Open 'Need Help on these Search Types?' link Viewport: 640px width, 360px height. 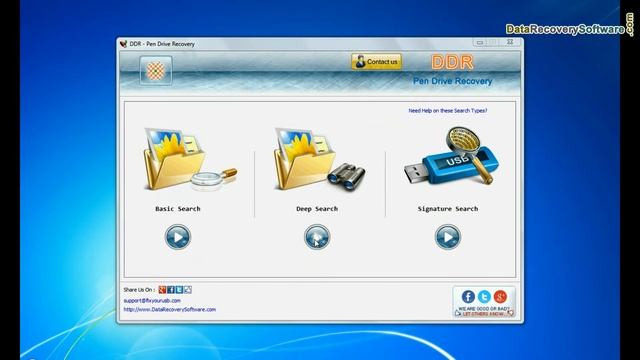point(448,111)
